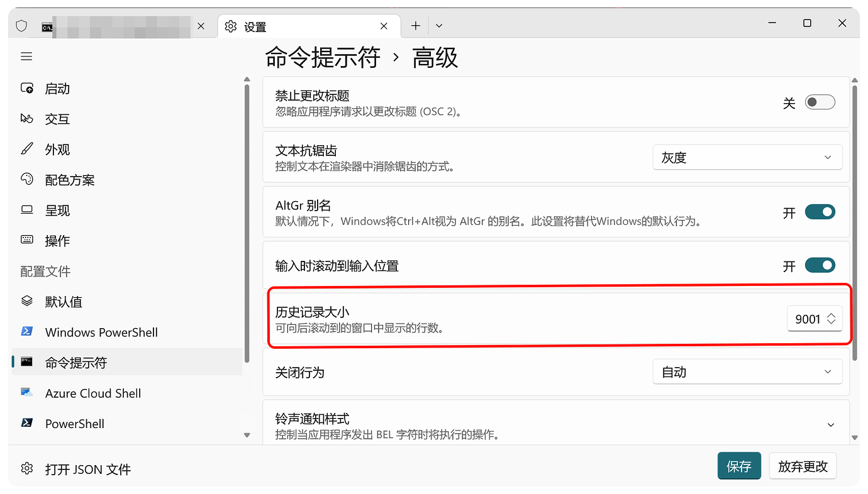Open the new tab profile dropdown arrow
868x494 pixels.
[439, 26]
